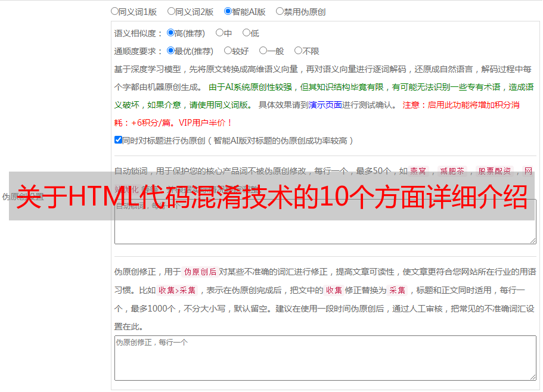This screenshot has height=392, width=543.
Task: Set 语义相似度 to 高(推荐)
Action: pos(170,33)
